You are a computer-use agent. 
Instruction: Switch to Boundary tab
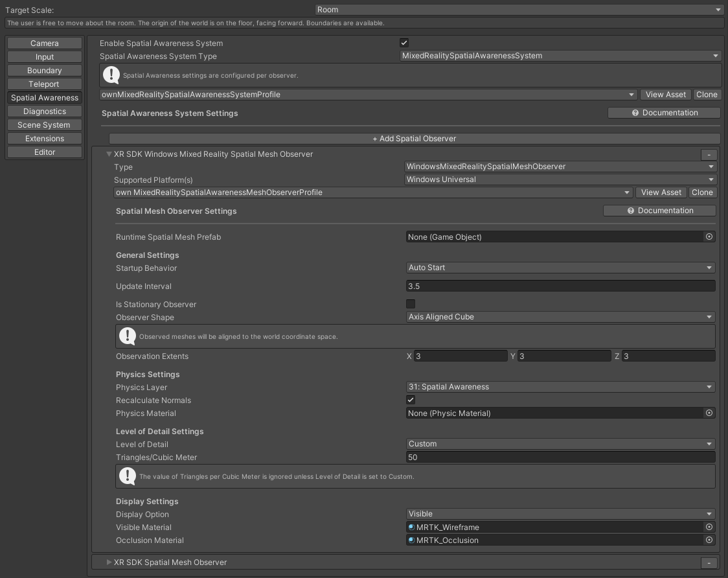[45, 70]
